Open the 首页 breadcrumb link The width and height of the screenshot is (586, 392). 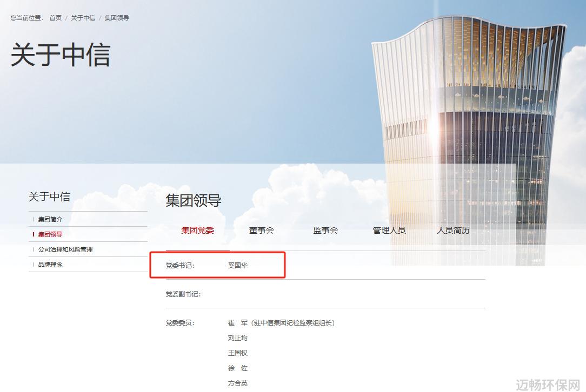[x=55, y=18]
